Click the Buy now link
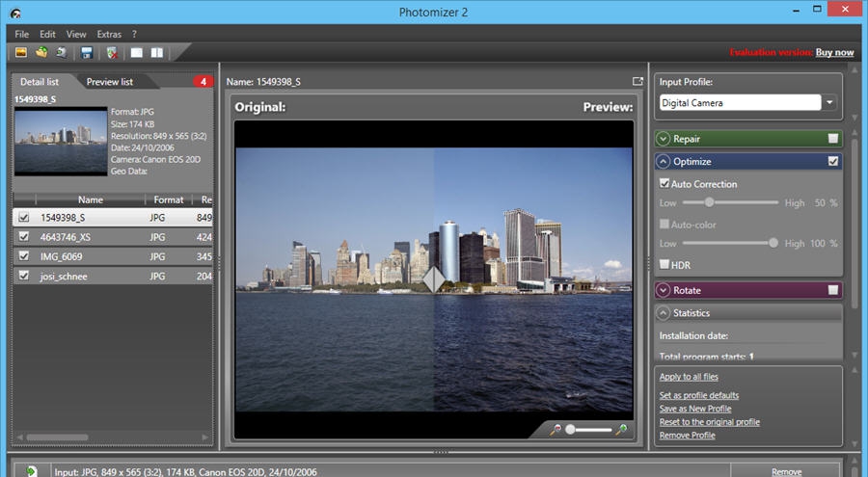Screen dimensions: 868x477 834,52
